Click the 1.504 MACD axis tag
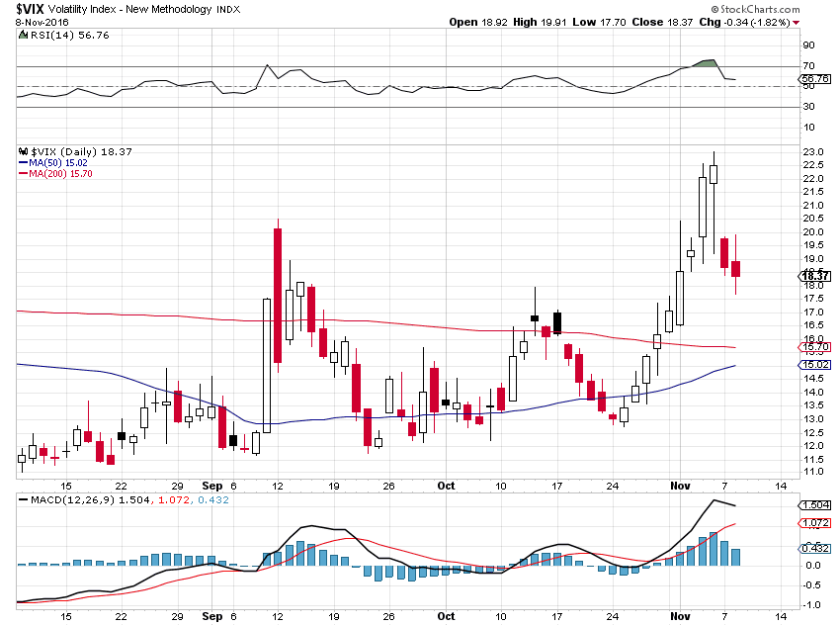Screen dimensions: 840x626 pyautogui.click(x=815, y=505)
